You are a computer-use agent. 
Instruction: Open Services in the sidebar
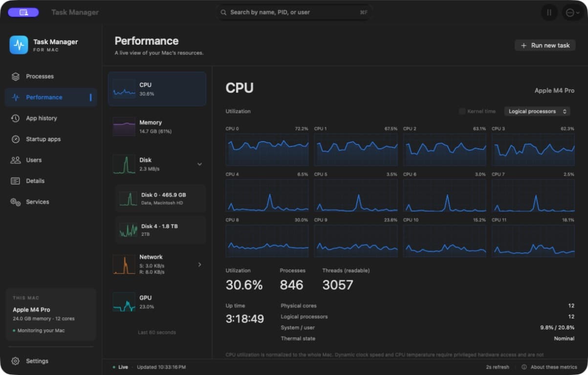tap(51, 202)
